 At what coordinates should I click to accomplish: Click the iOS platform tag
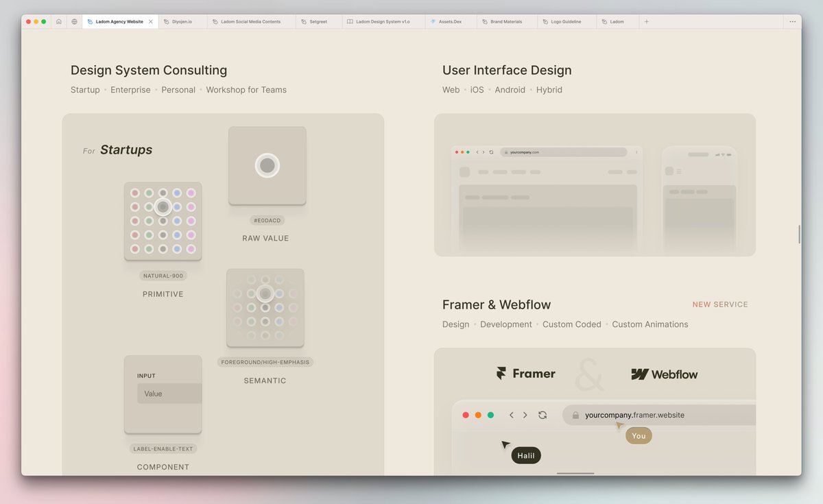pyautogui.click(x=477, y=90)
